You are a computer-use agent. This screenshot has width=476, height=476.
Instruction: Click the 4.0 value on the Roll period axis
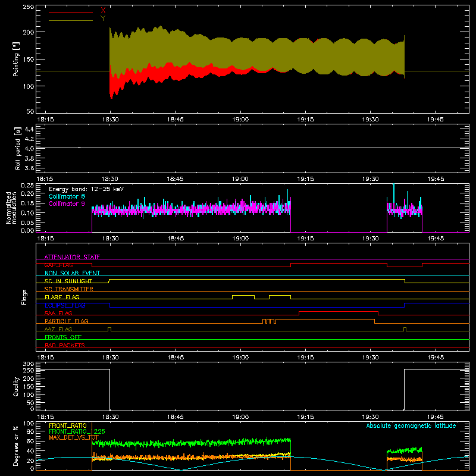(x=29, y=149)
